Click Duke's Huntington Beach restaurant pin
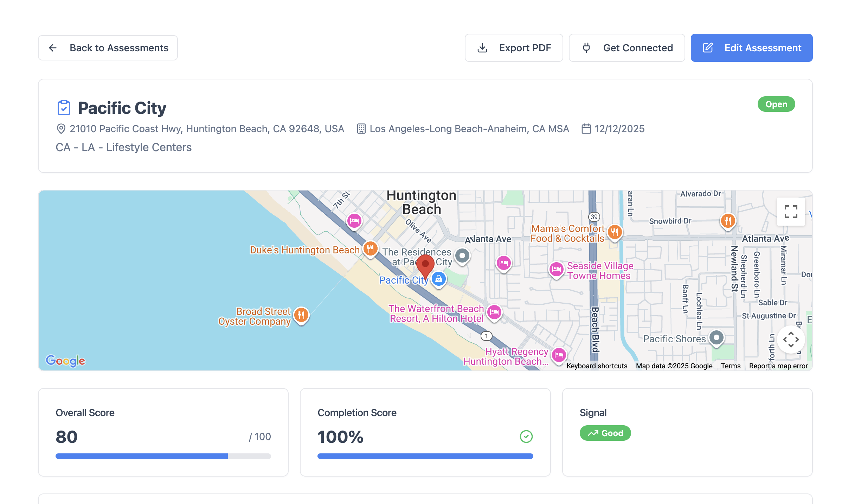This screenshot has width=848, height=504. 370,249
